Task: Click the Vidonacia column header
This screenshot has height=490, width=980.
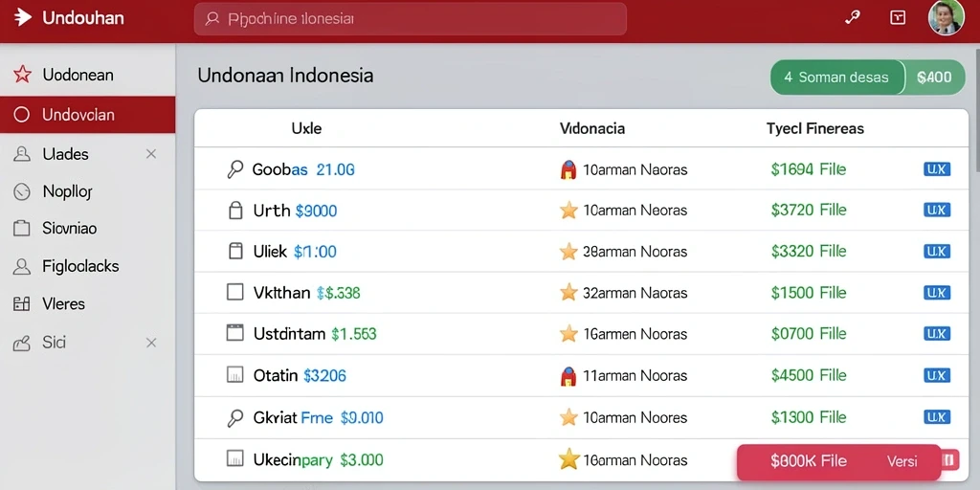Action: click(591, 129)
